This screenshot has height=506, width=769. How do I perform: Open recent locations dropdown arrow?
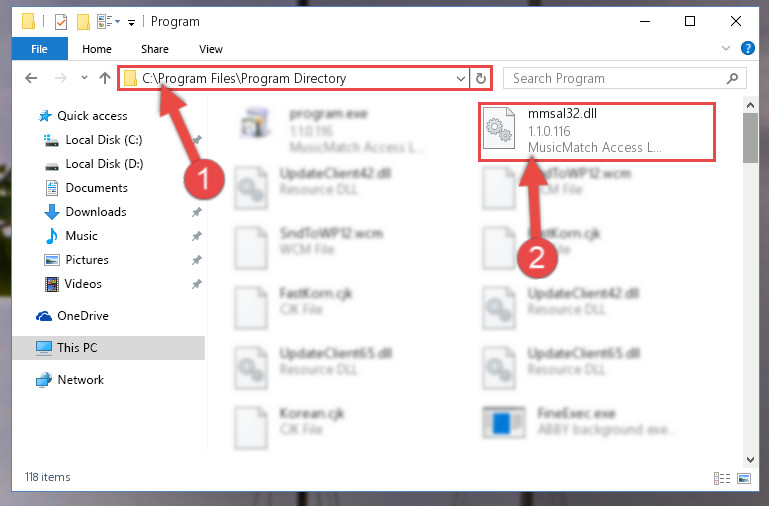tap(84, 77)
